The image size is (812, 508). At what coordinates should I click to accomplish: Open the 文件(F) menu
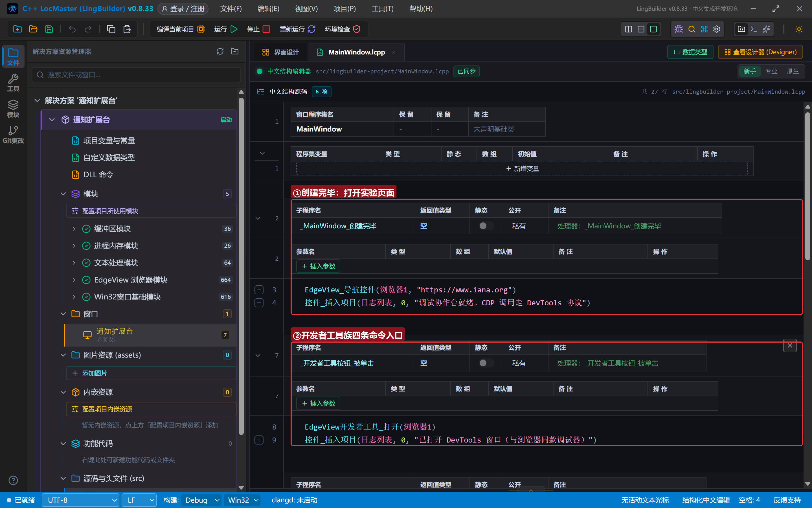[231, 9]
